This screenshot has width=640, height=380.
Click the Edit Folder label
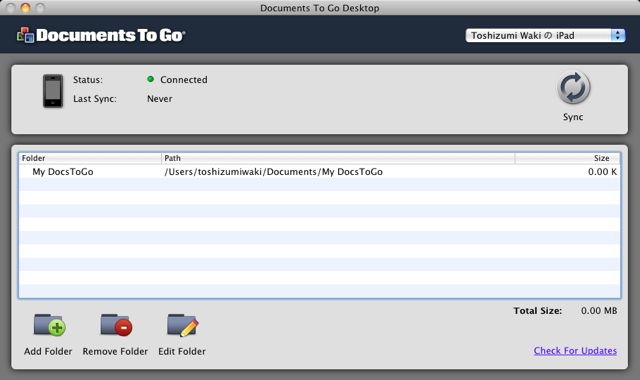182,351
